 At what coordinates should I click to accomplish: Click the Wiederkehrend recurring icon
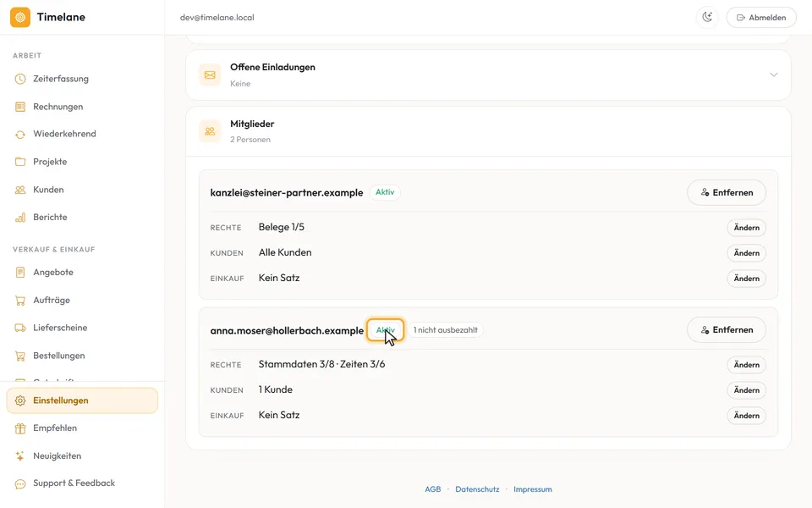click(x=20, y=135)
